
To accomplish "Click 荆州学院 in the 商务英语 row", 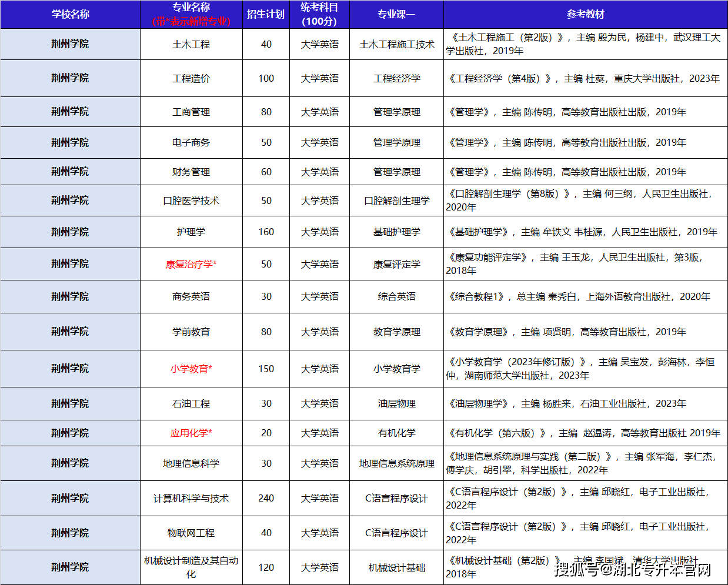I will [x=70, y=296].
